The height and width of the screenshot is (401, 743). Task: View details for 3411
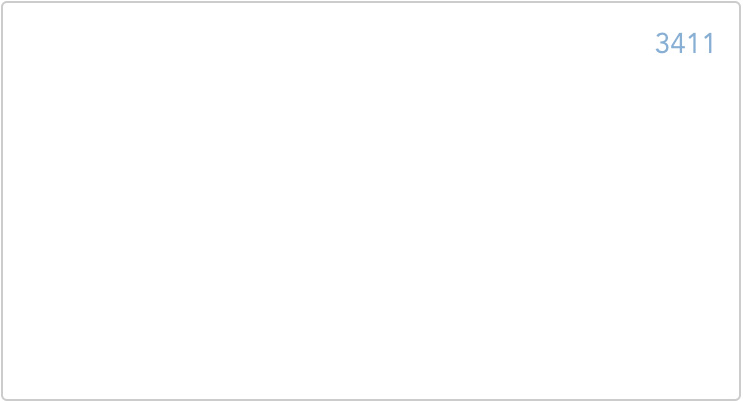(x=685, y=44)
